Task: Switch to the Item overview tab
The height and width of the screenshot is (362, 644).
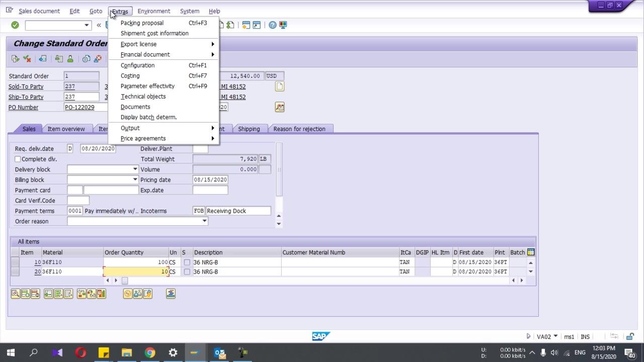Action: pyautogui.click(x=66, y=129)
